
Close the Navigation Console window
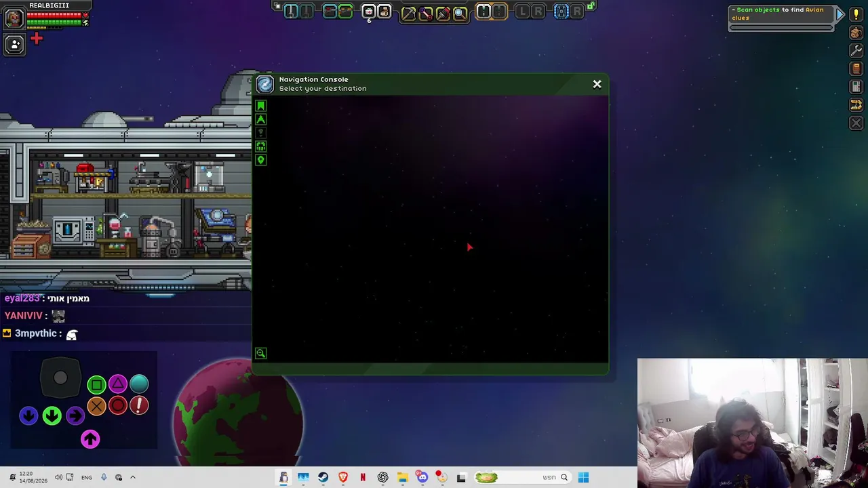pos(597,84)
